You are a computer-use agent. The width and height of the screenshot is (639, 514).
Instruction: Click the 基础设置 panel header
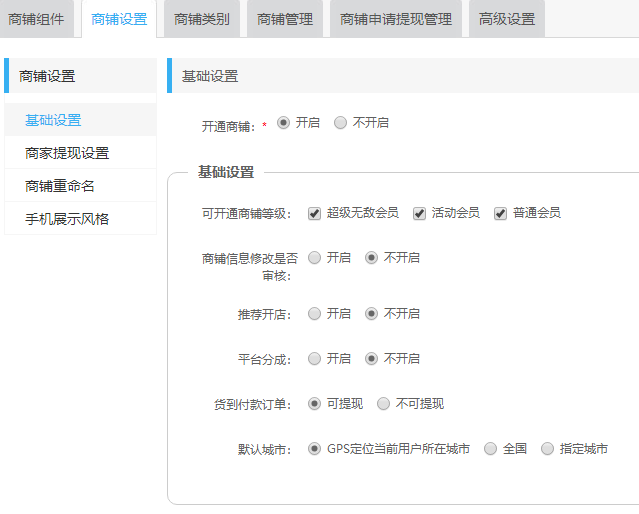pyautogui.click(x=403, y=76)
